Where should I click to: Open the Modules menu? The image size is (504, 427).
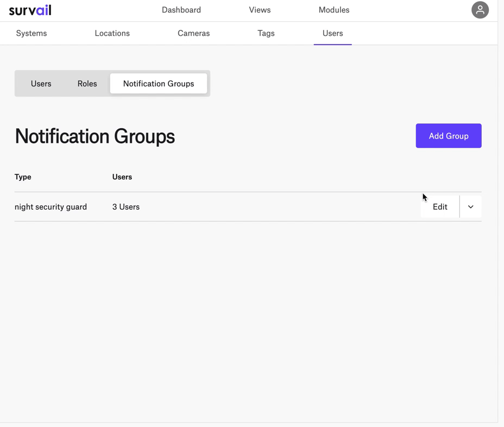334,10
